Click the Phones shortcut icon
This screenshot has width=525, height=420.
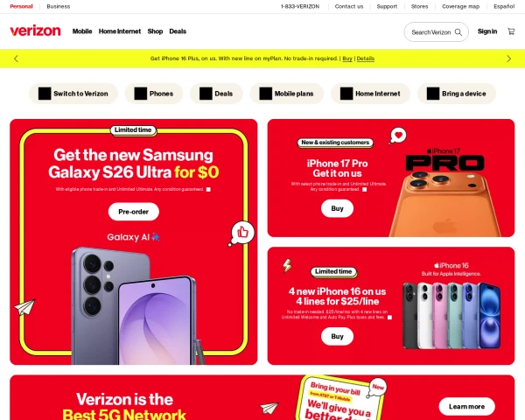pyautogui.click(x=141, y=94)
